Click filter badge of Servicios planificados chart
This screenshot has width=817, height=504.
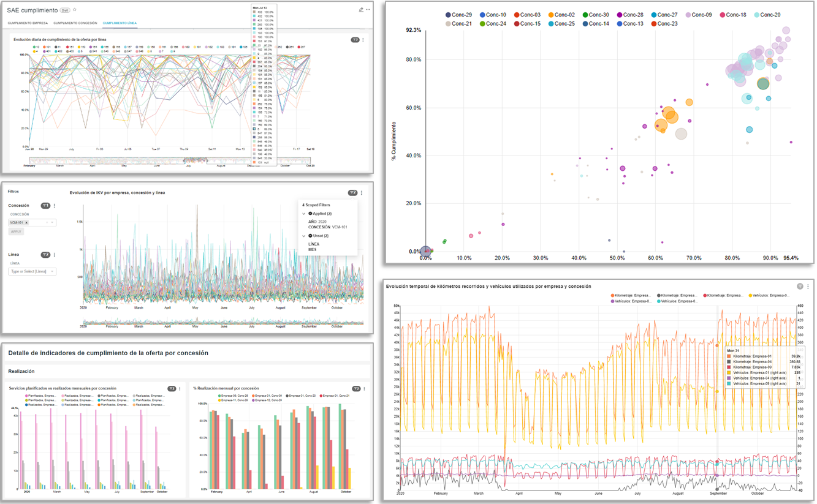[x=172, y=388]
